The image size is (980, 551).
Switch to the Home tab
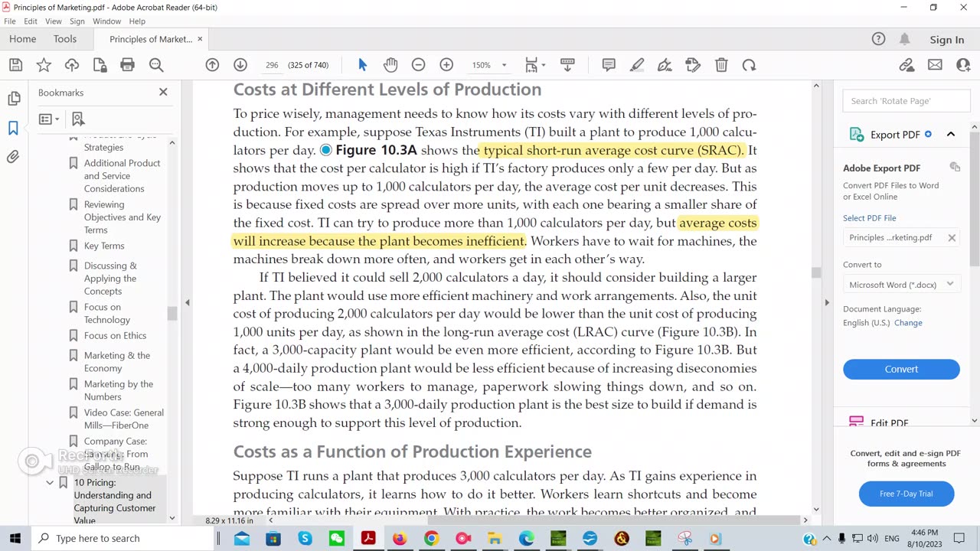(22, 39)
